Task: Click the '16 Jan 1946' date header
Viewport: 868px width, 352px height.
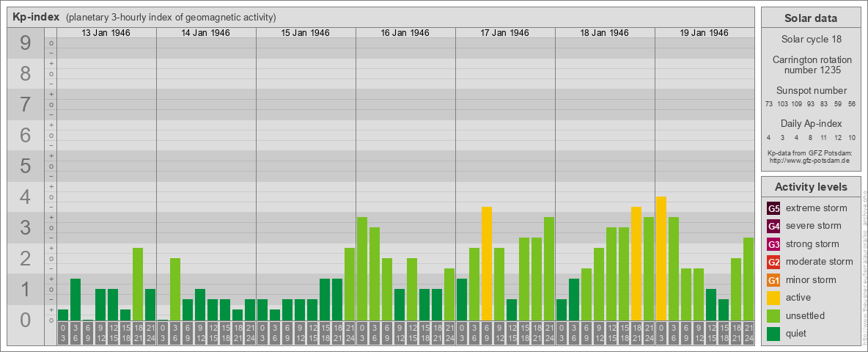Action: pos(405,33)
